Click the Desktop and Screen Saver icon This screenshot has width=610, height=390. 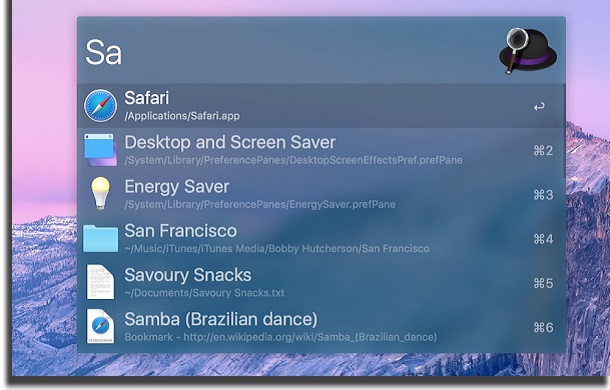(x=100, y=150)
